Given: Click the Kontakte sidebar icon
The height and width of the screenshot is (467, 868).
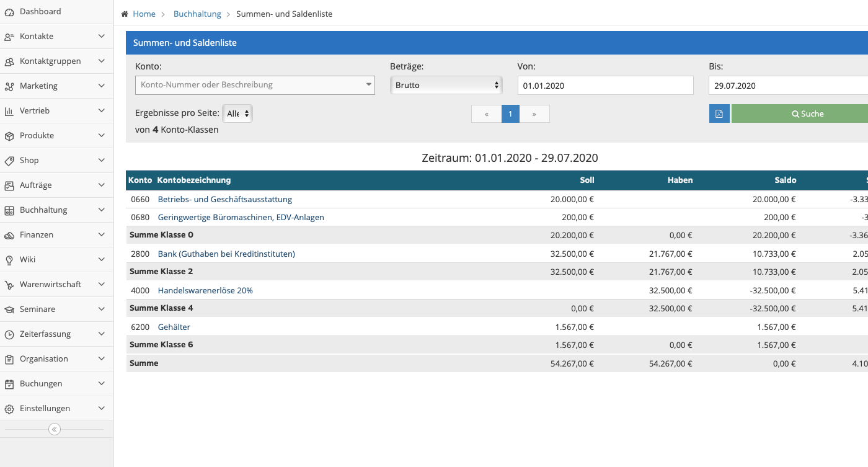Looking at the screenshot, I should coord(9,37).
